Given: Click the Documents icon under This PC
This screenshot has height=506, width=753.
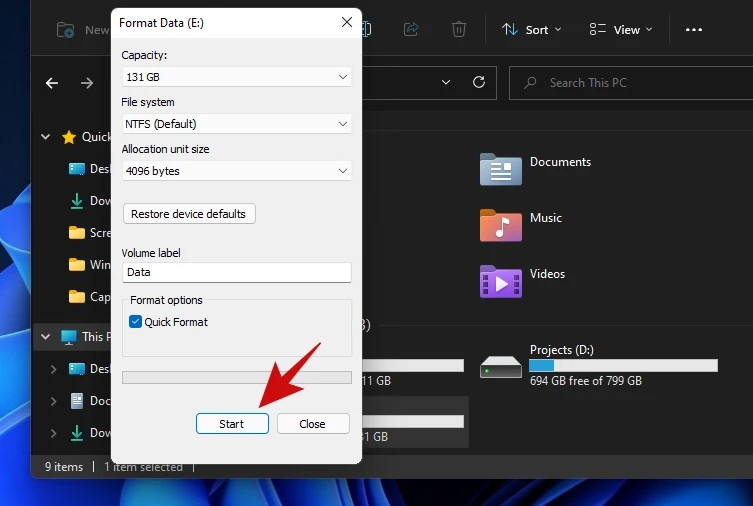Looking at the screenshot, I should (77, 401).
